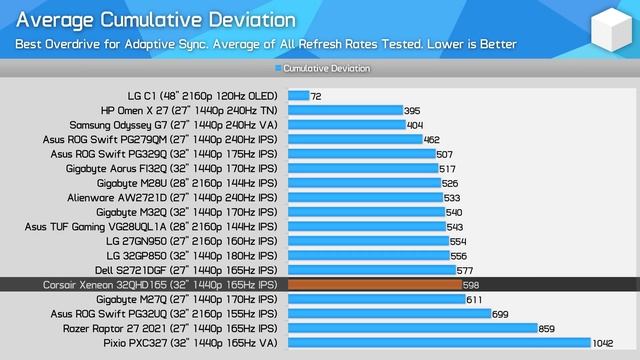Click the HP Omen X 27 bar
This screenshot has height=360, width=640.
coord(345,110)
